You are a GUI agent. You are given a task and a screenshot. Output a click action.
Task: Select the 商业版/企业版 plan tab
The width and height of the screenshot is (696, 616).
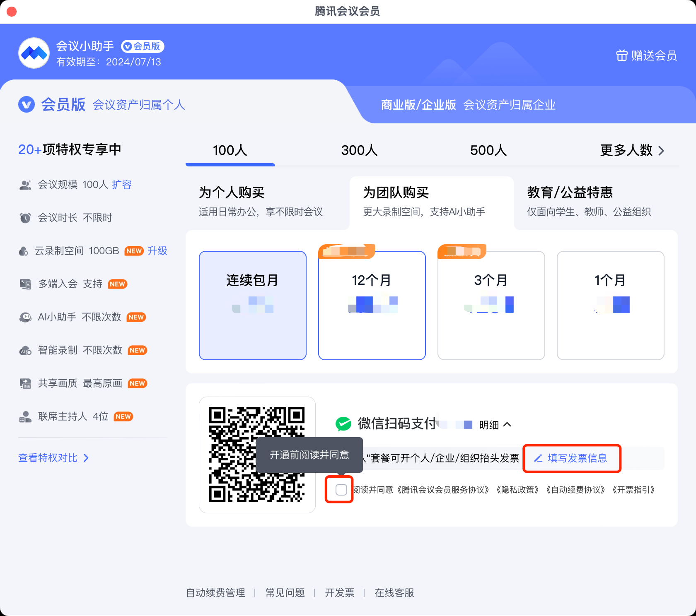(468, 105)
